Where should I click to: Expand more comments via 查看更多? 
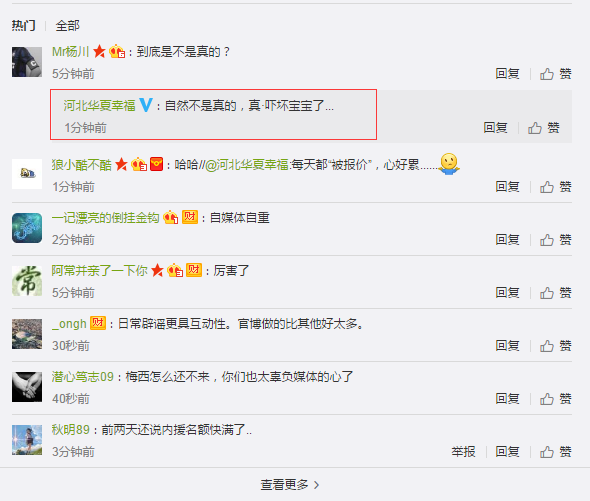tap(290, 484)
